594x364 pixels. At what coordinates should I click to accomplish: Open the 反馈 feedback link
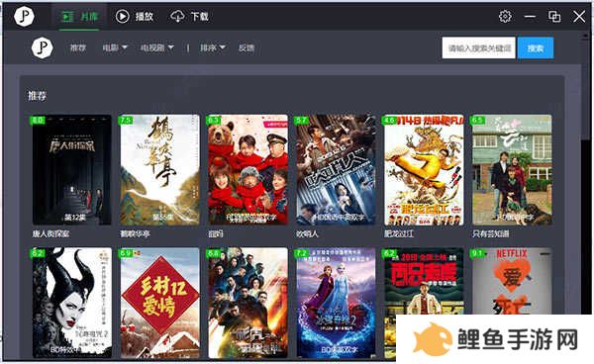click(x=247, y=47)
